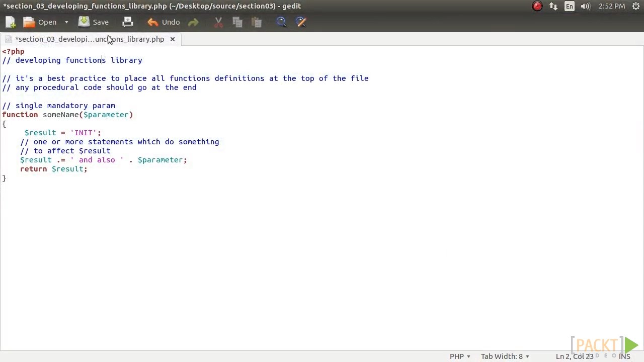
Task: Open a file with the Open button
Action: coord(40,22)
